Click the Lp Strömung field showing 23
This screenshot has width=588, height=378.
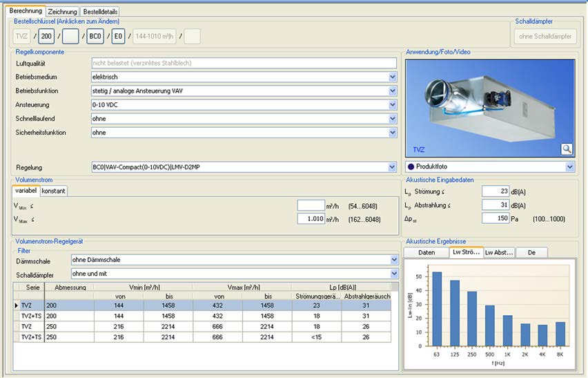click(496, 191)
